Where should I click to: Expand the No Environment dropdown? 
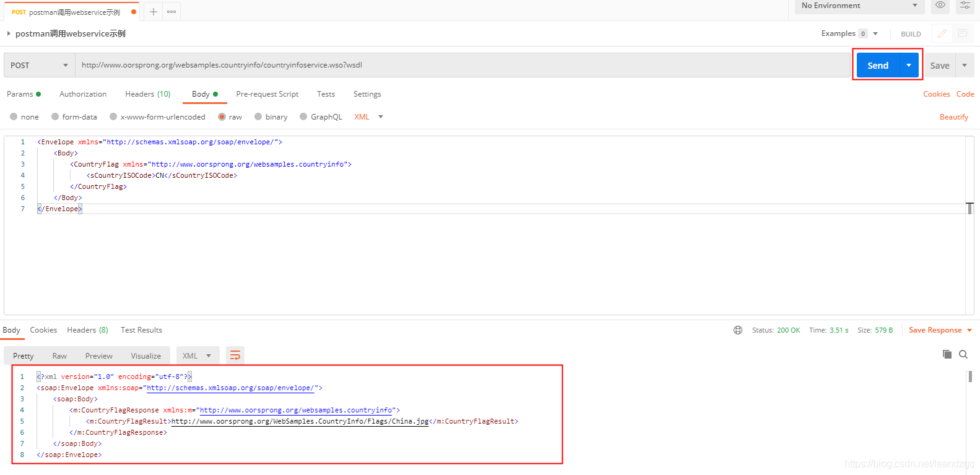(859, 6)
